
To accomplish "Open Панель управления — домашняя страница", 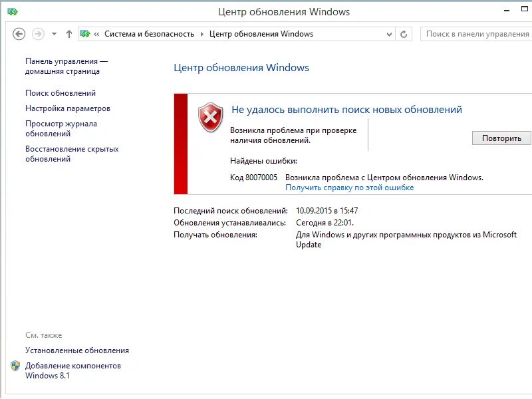I will tap(66, 66).
